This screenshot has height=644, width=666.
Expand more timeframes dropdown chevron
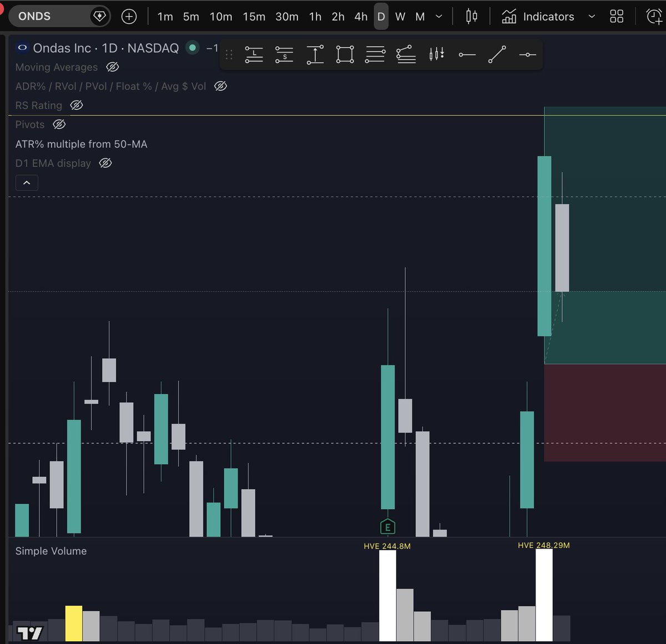coord(439,17)
